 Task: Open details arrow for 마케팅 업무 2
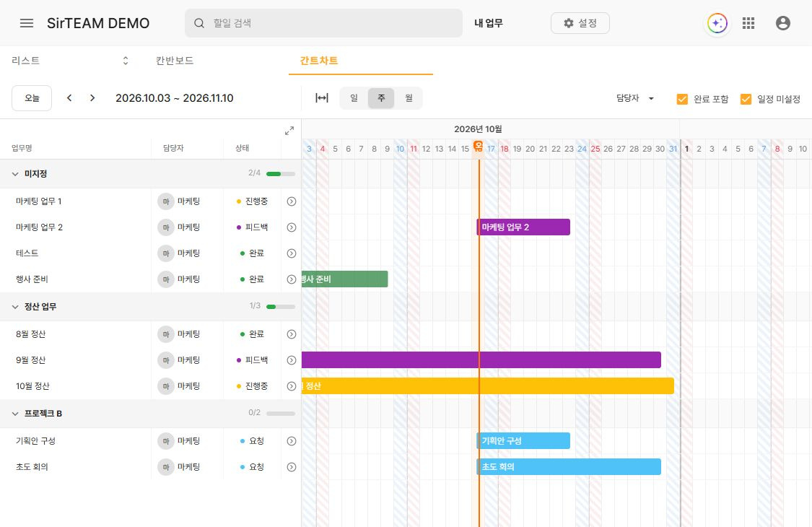[292, 227]
